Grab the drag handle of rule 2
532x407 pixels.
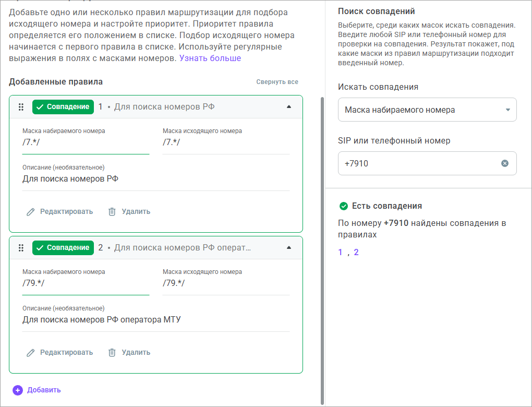click(x=21, y=248)
